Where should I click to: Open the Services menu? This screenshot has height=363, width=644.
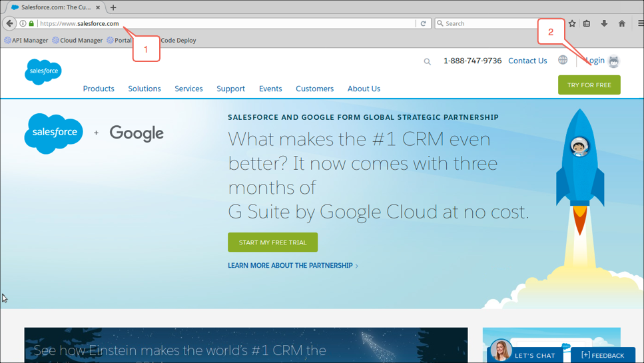(x=188, y=89)
